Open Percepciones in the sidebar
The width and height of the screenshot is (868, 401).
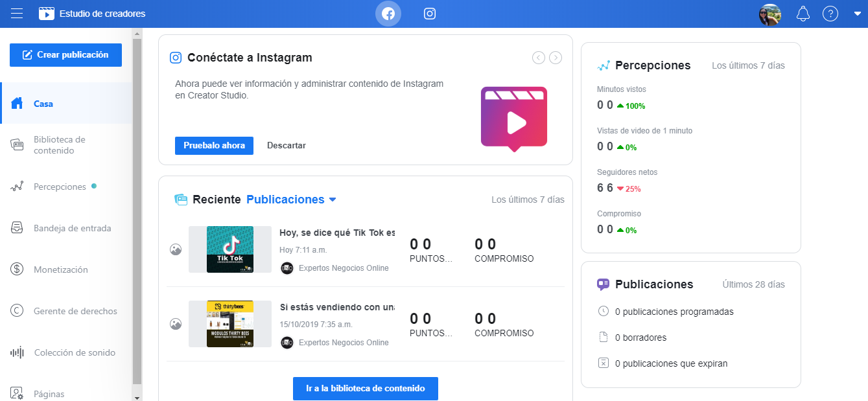point(66,187)
